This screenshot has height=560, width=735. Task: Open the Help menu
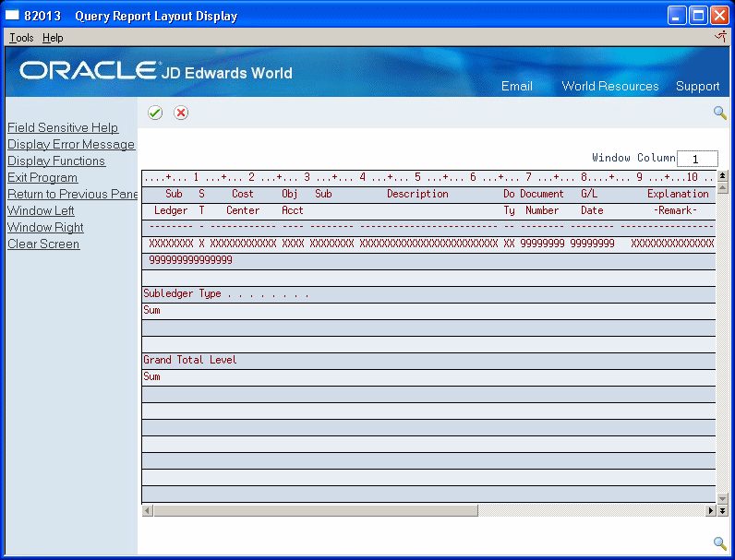[53, 38]
